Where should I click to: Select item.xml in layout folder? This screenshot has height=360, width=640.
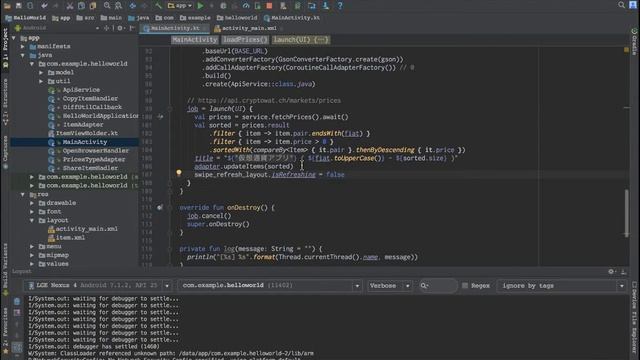click(x=70, y=238)
